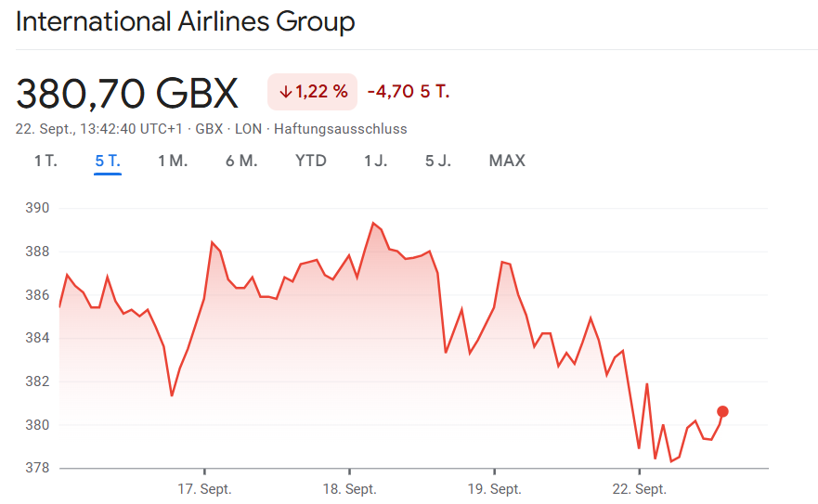Select the MAX time range
Viewport: 818px width, 504px height.
507,161
